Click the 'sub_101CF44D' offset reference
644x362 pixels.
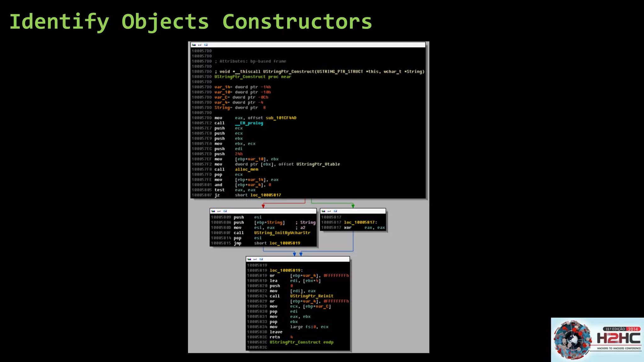(x=281, y=118)
